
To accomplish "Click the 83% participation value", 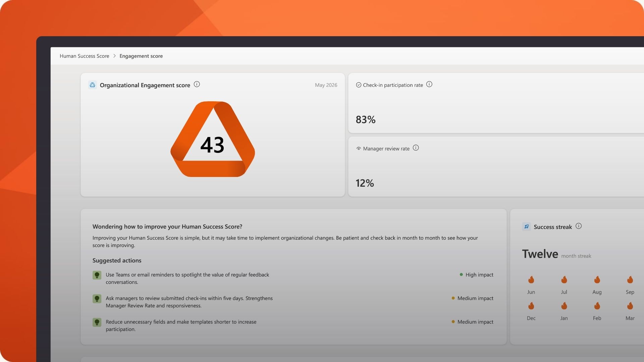I will click(366, 120).
